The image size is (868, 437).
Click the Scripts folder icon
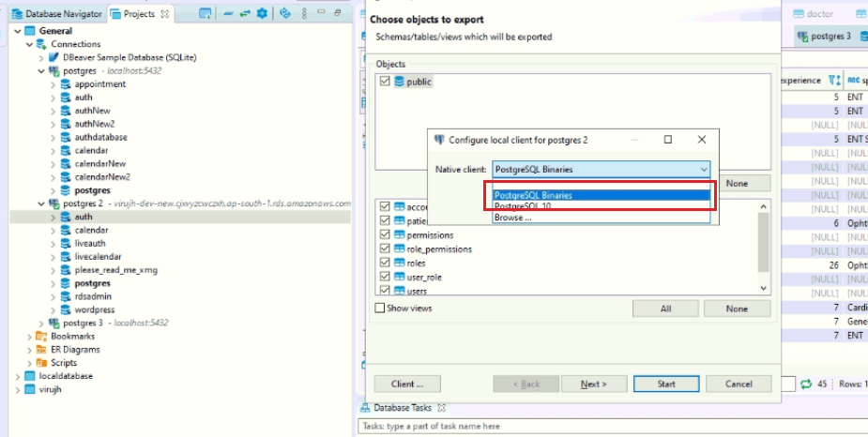[41, 363]
